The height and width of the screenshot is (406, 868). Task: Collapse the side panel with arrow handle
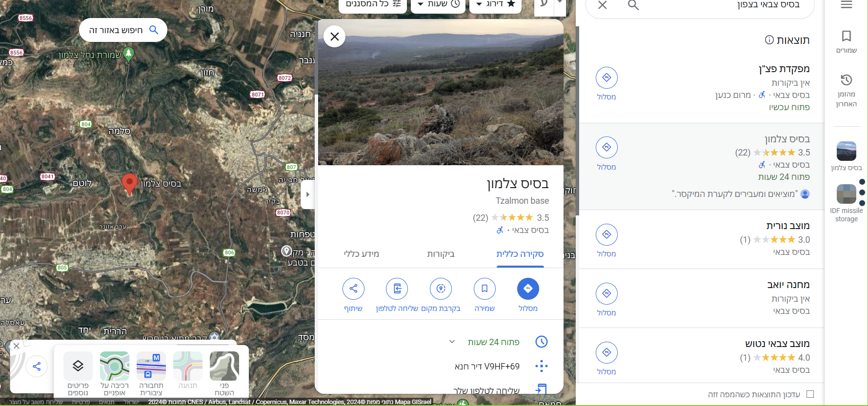(307, 194)
